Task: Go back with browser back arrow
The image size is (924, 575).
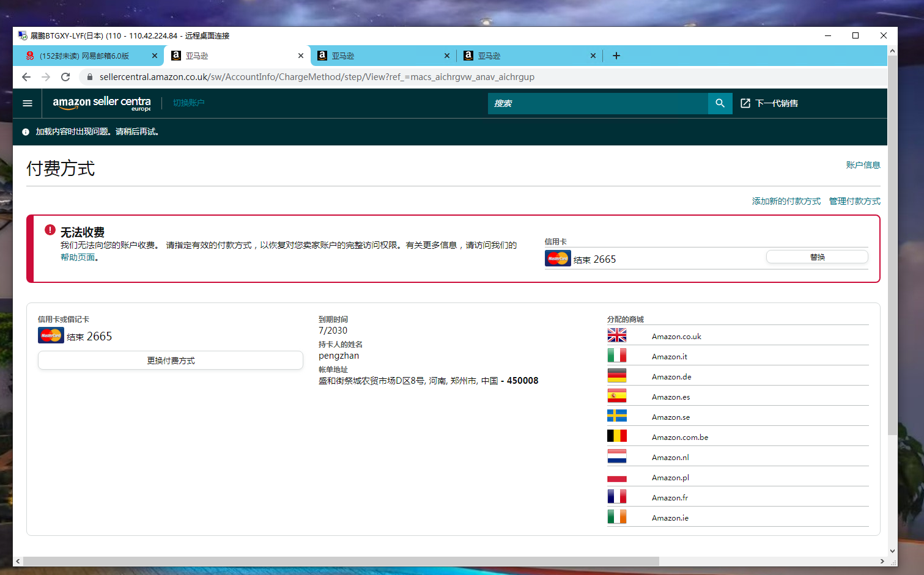Action: 26,77
